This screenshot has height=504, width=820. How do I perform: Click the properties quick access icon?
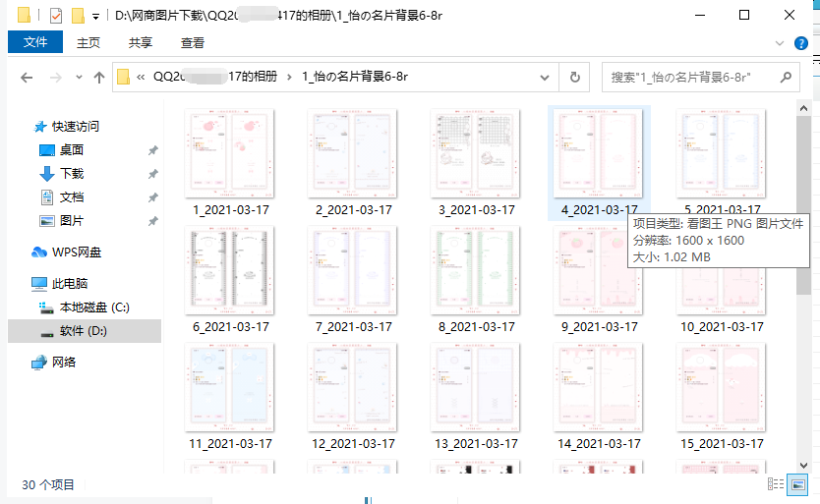(55, 15)
